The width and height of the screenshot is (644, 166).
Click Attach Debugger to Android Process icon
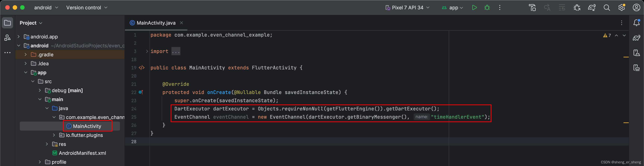click(x=577, y=7)
